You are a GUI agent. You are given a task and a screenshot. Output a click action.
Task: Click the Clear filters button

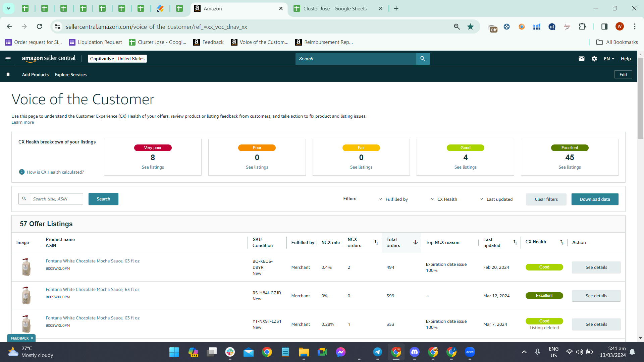[x=546, y=199]
